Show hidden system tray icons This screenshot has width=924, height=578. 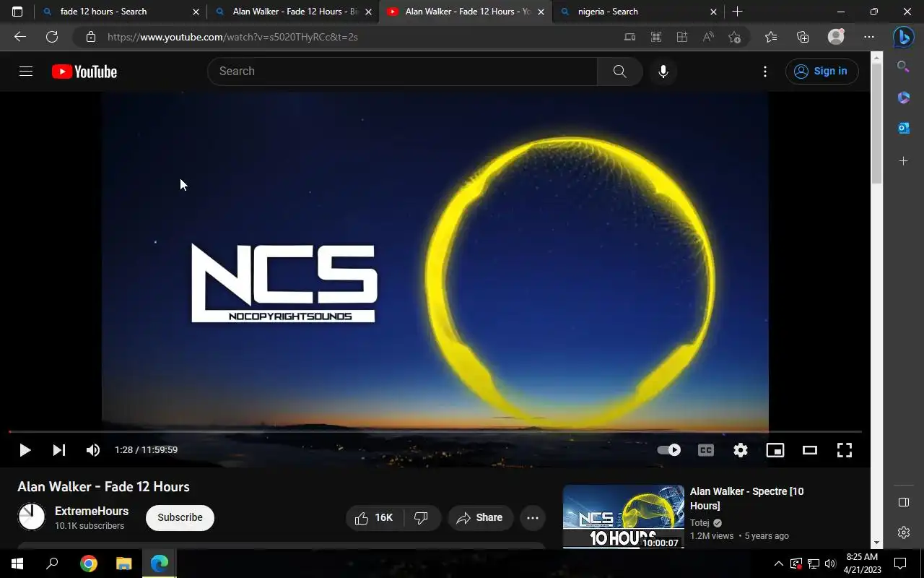[x=778, y=564]
